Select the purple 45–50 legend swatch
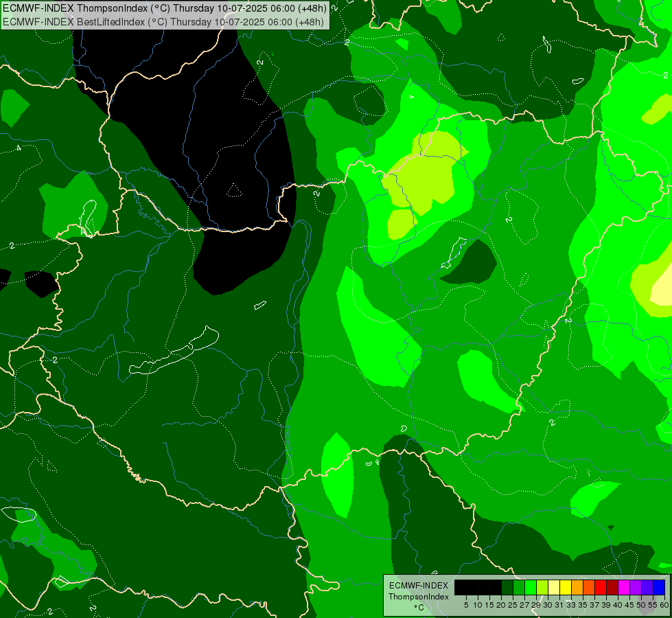 point(636,587)
